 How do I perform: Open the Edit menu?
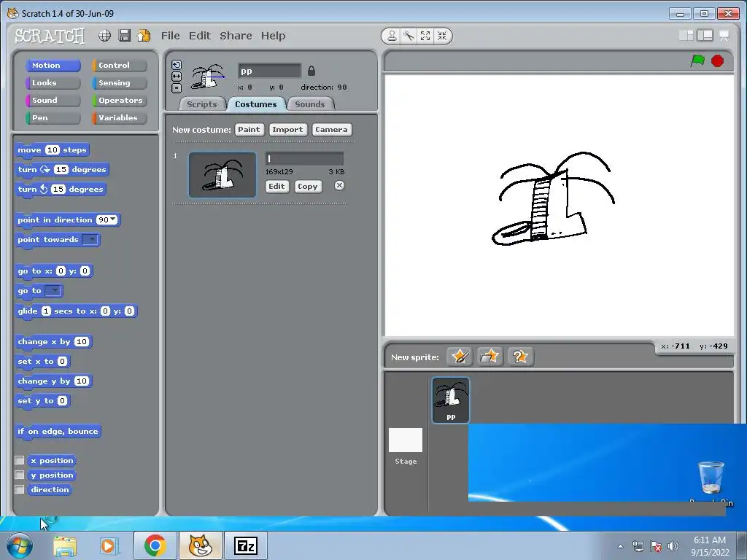200,36
